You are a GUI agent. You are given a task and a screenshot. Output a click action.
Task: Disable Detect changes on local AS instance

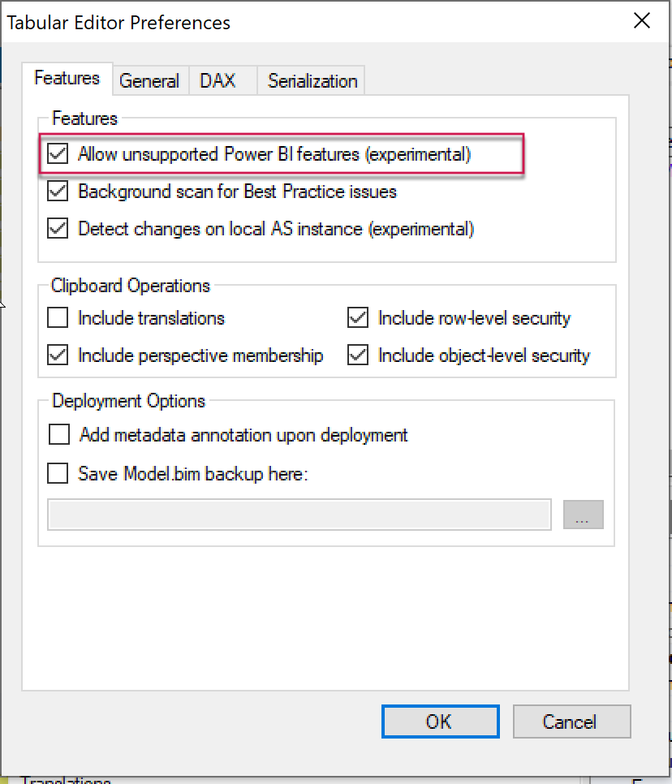(x=58, y=229)
